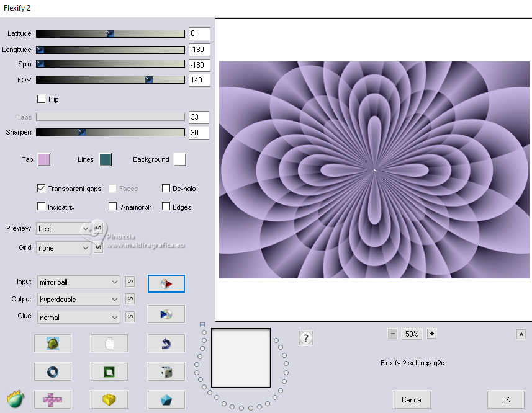
Task: Pick the Lines color swatch
Action: [106, 159]
